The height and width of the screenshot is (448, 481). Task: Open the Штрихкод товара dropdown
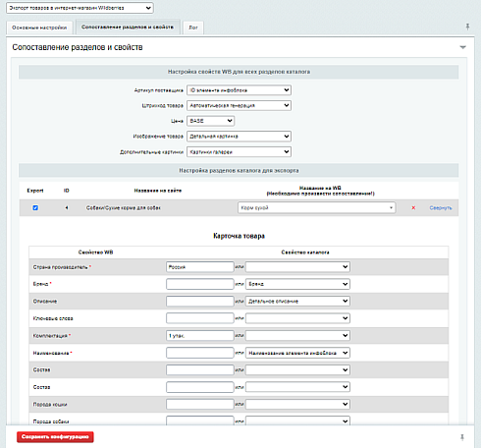coord(239,105)
